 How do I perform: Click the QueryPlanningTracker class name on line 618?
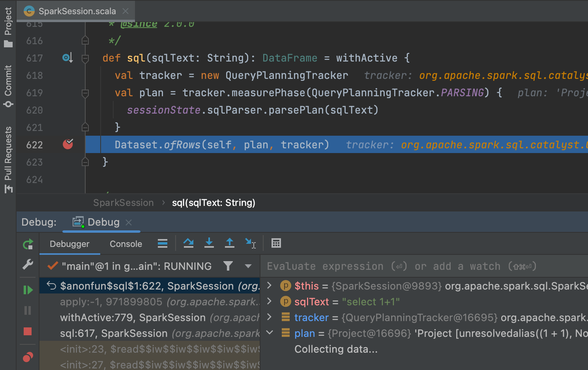pyautogui.click(x=286, y=75)
